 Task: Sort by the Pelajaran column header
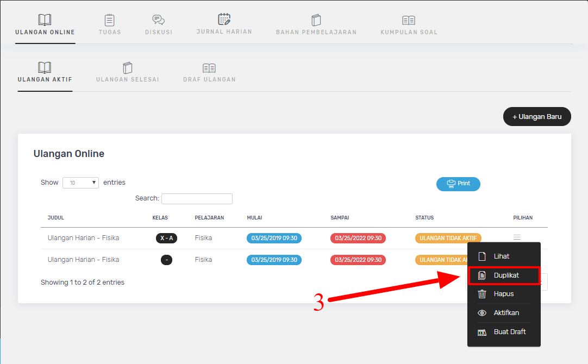click(209, 218)
